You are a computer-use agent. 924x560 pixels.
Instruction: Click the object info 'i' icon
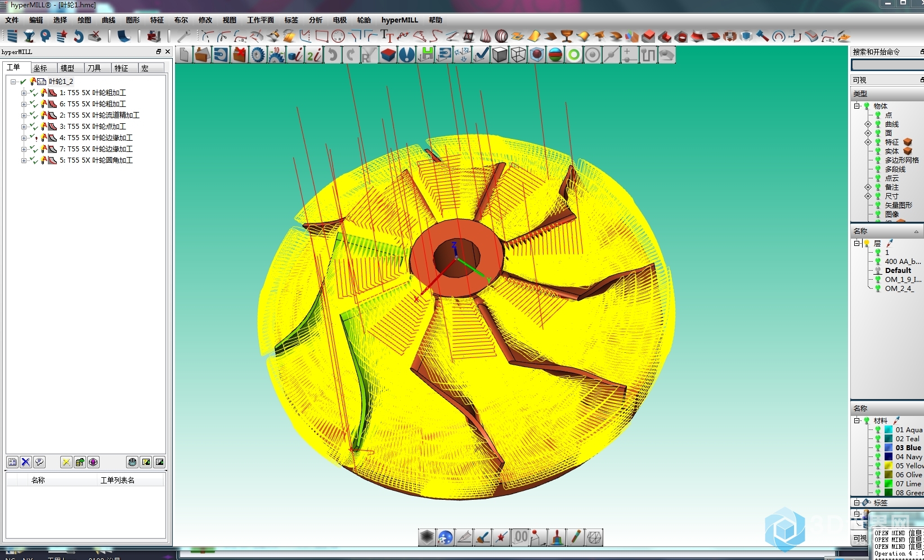(x=295, y=55)
